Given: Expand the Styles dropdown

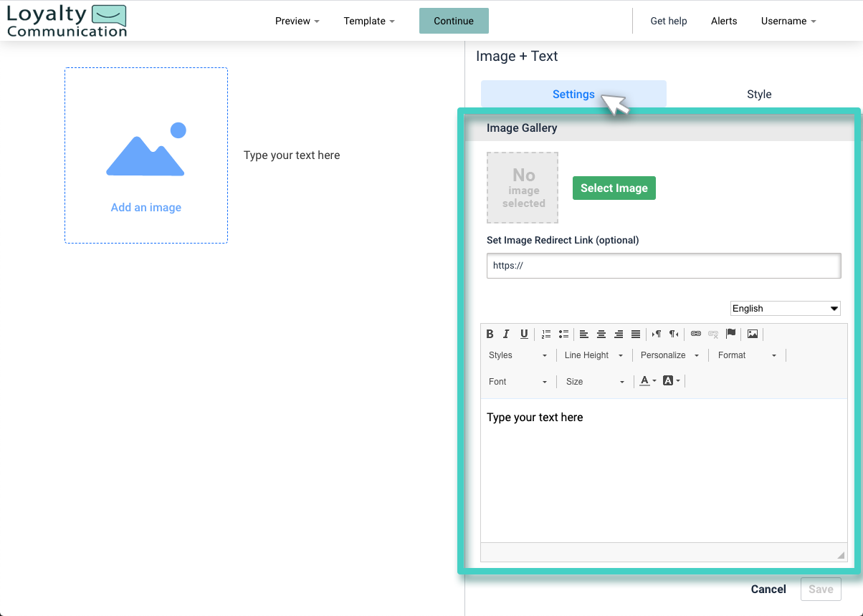Looking at the screenshot, I should pos(518,355).
